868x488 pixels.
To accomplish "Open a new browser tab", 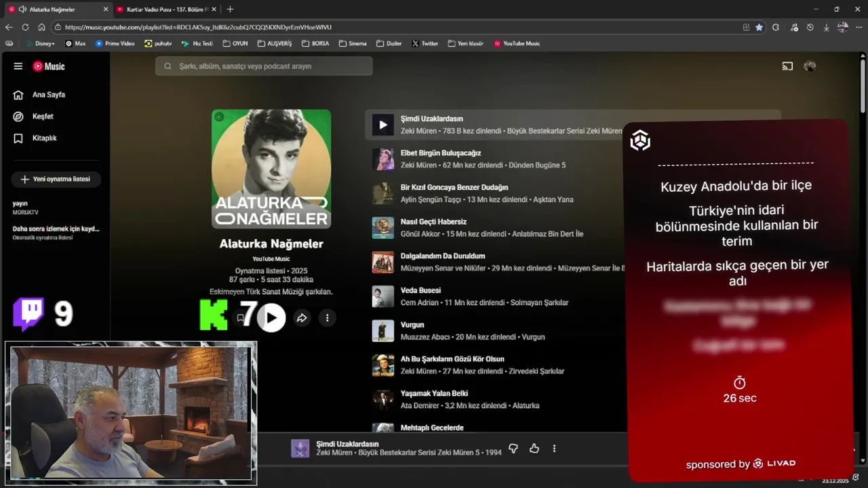I will point(230,9).
